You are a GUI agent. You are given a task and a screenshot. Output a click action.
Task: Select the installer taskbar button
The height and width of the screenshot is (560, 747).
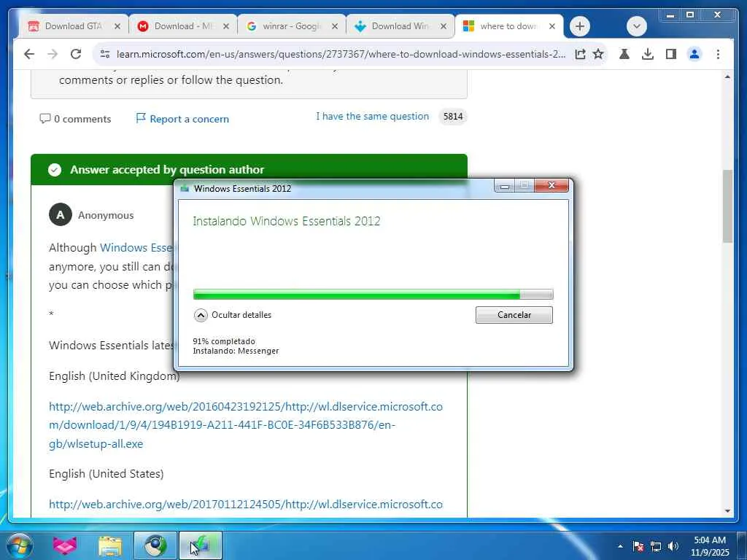[x=200, y=545]
